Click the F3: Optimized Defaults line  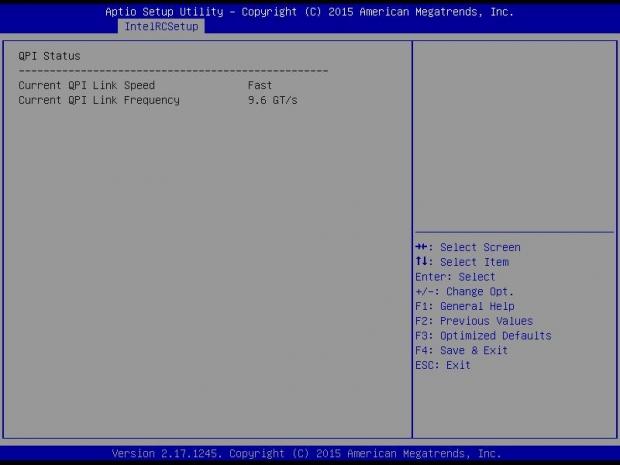(x=483, y=336)
